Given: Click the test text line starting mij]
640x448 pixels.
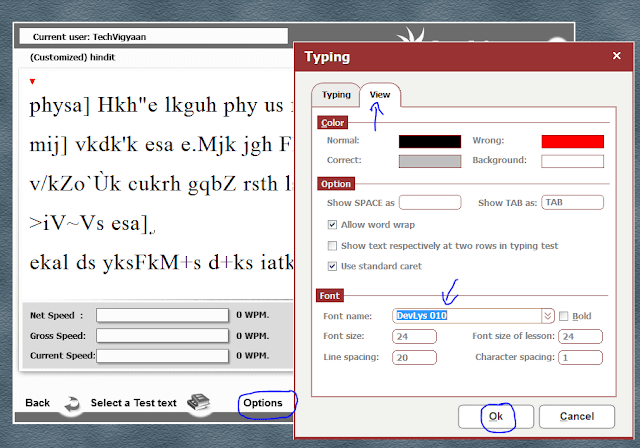Looking at the screenshot, I should [x=161, y=145].
